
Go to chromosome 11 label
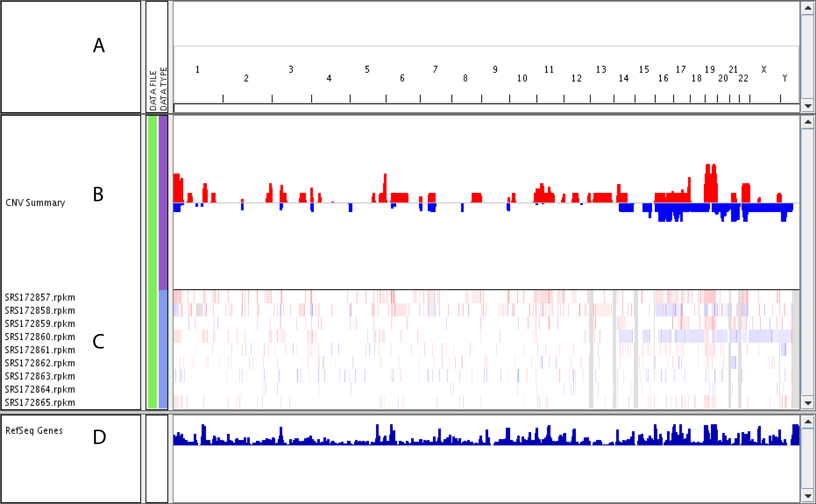pos(549,69)
